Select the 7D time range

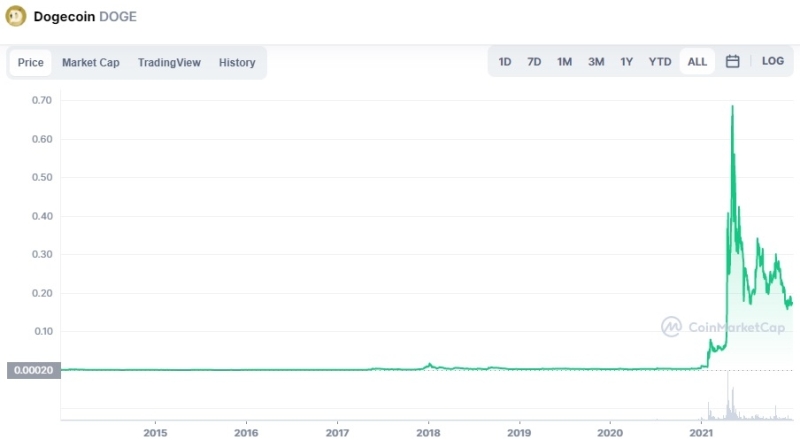click(x=534, y=62)
